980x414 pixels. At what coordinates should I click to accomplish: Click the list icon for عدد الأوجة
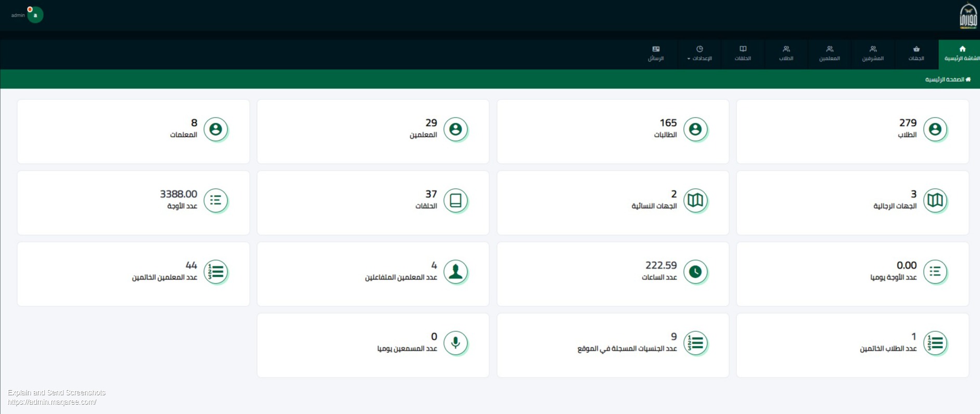(215, 200)
